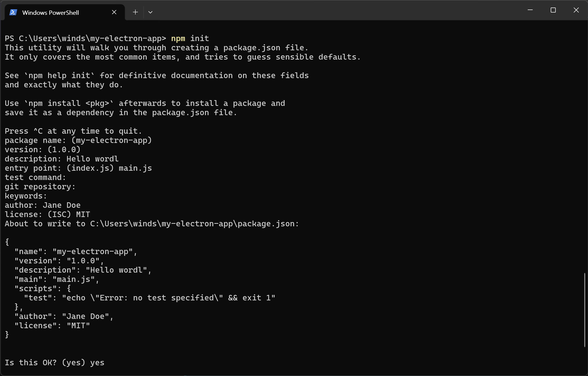Screen dimensions: 588x376
Task: Click the "scripts" JSON key line
Action: point(43,289)
